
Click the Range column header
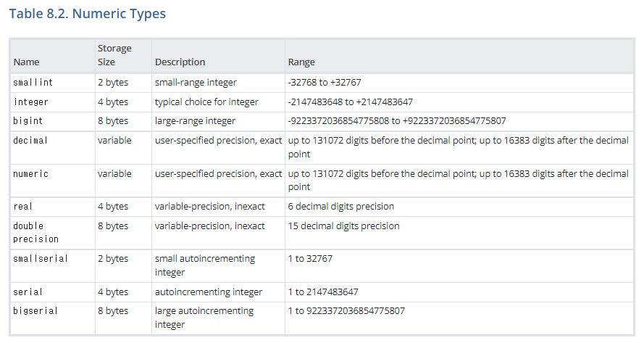point(301,62)
